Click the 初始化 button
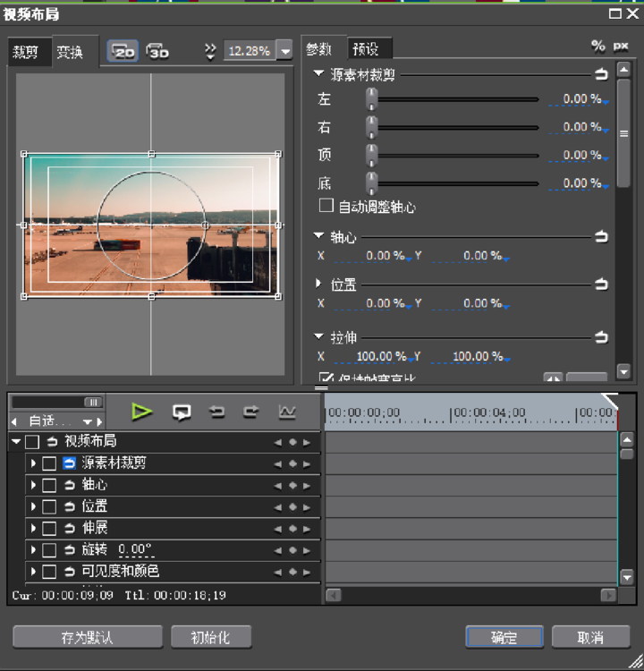This screenshot has width=644, height=671. pyautogui.click(x=211, y=637)
